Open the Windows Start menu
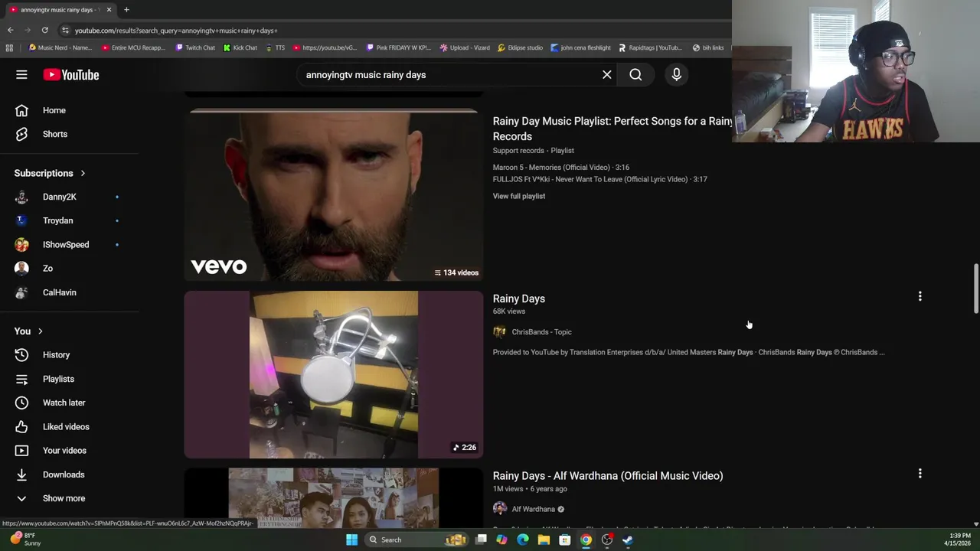 point(351,540)
